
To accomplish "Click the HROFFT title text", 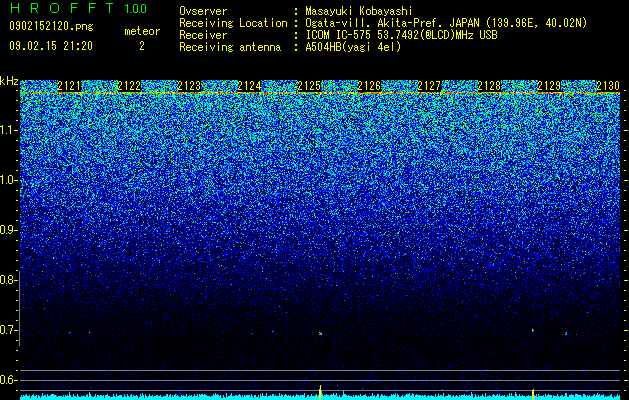I will 62,8.
